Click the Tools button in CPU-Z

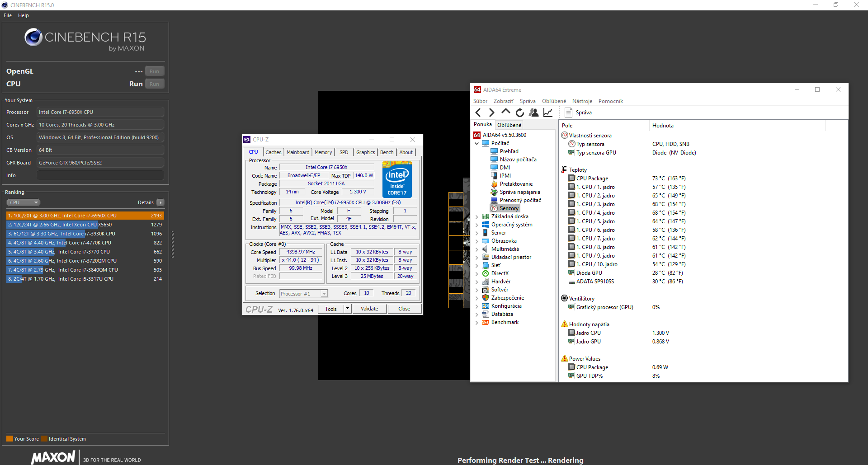tap(331, 309)
